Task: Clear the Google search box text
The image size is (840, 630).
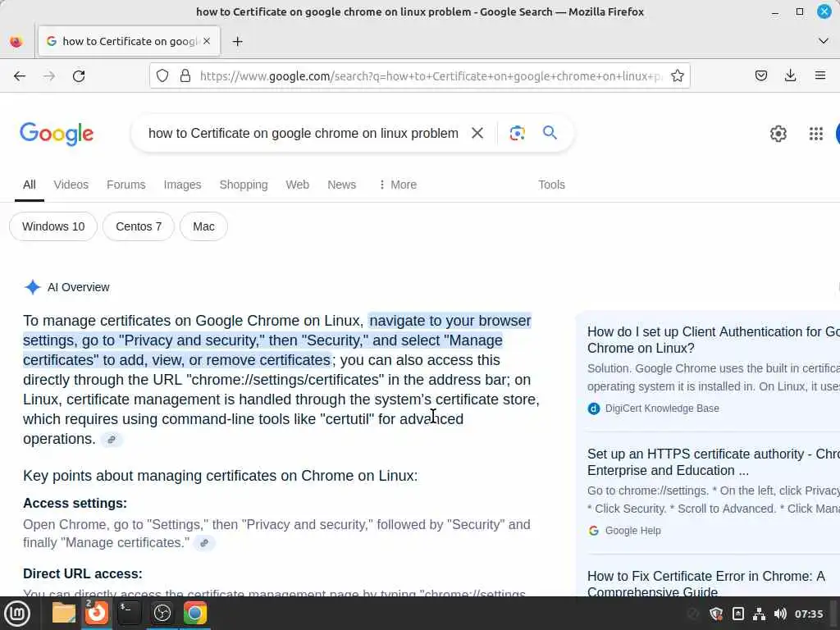Action: (x=477, y=133)
